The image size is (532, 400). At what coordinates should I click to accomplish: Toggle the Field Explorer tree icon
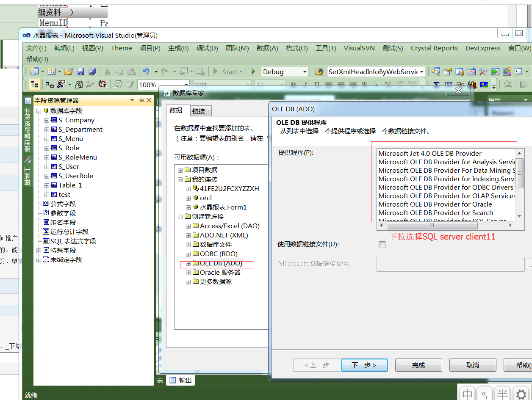click(x=35, y=85)
